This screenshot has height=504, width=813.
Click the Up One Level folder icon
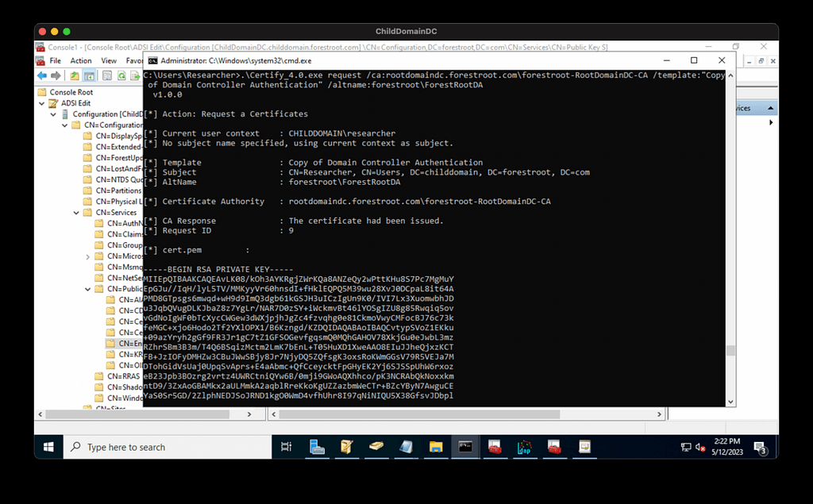[x=75, y=75]
